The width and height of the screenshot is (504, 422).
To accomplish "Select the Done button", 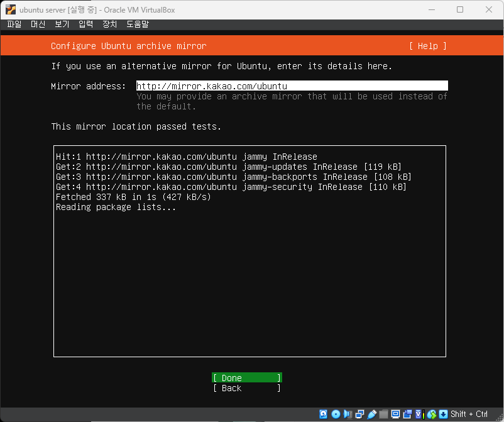I will coord(247,378).
